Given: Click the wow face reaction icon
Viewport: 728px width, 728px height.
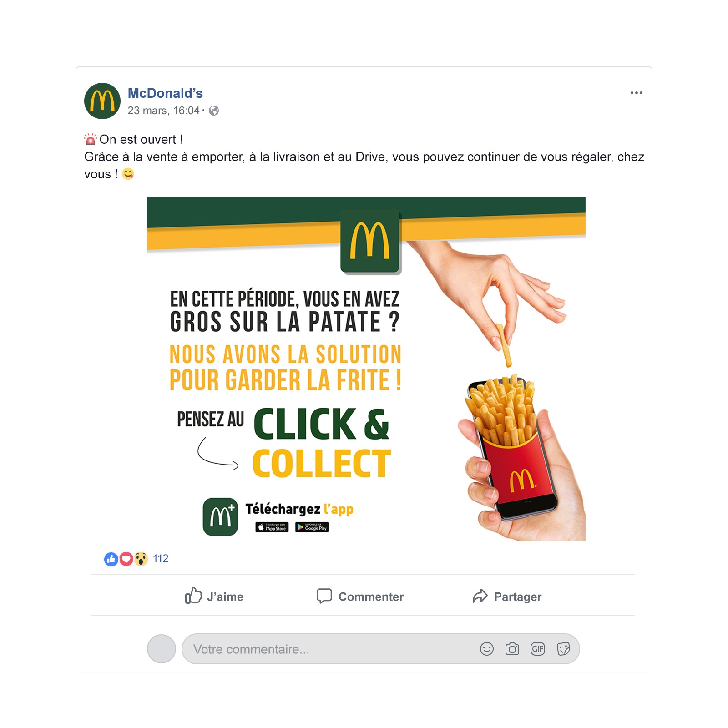Looking at the screenshot, I should [141, 559].
